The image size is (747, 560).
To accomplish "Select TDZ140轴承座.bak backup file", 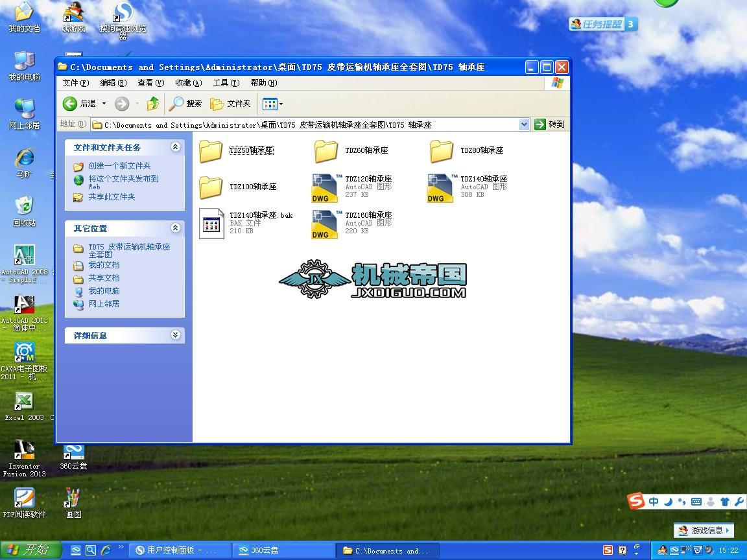I will (x=246, y=224).
